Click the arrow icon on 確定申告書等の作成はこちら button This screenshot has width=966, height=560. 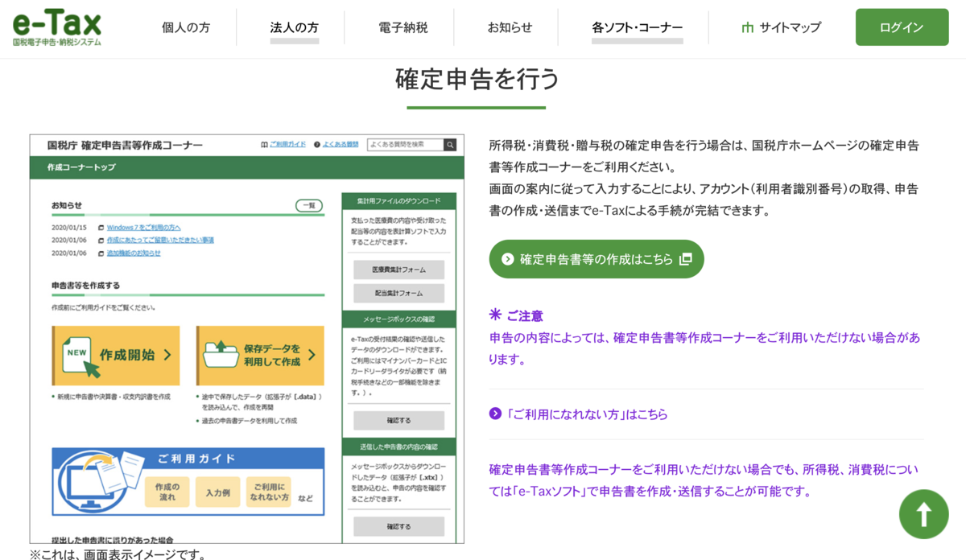(x=508, y=259)
